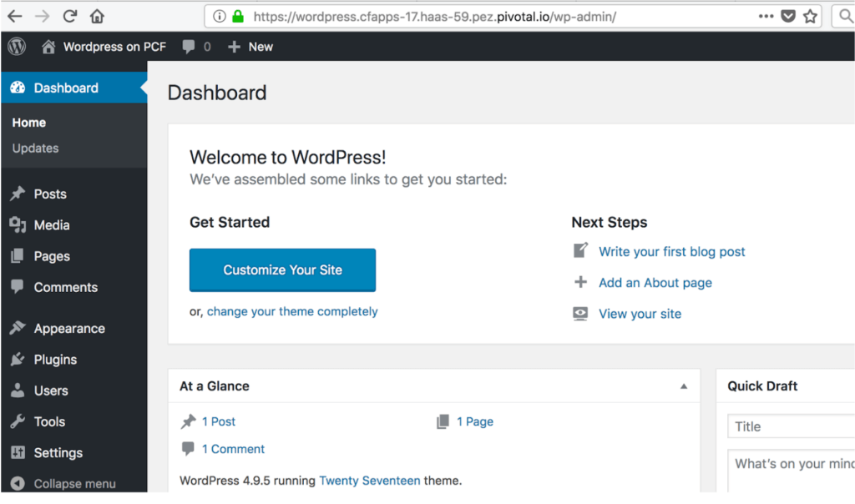
Task: Click the green padlock security icon
Action: point(238,16)
